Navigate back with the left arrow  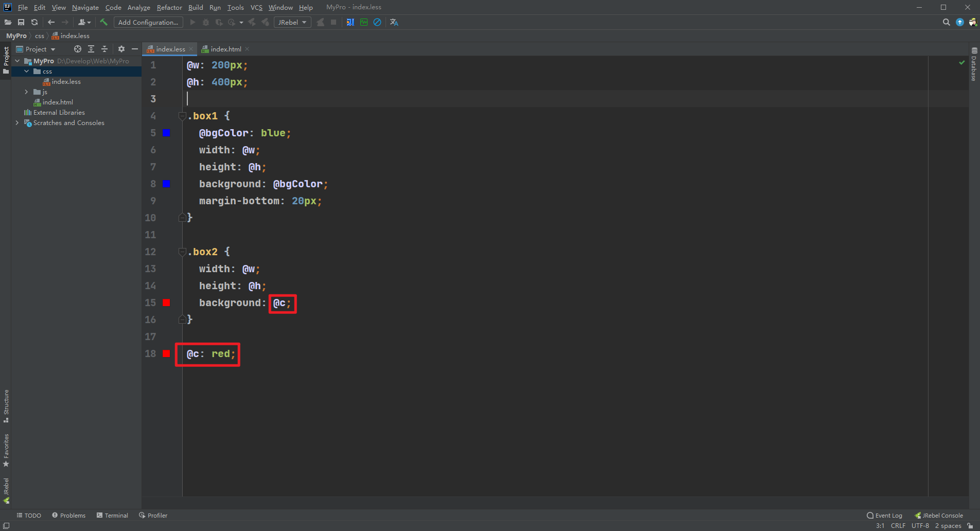tap(51, 22)
